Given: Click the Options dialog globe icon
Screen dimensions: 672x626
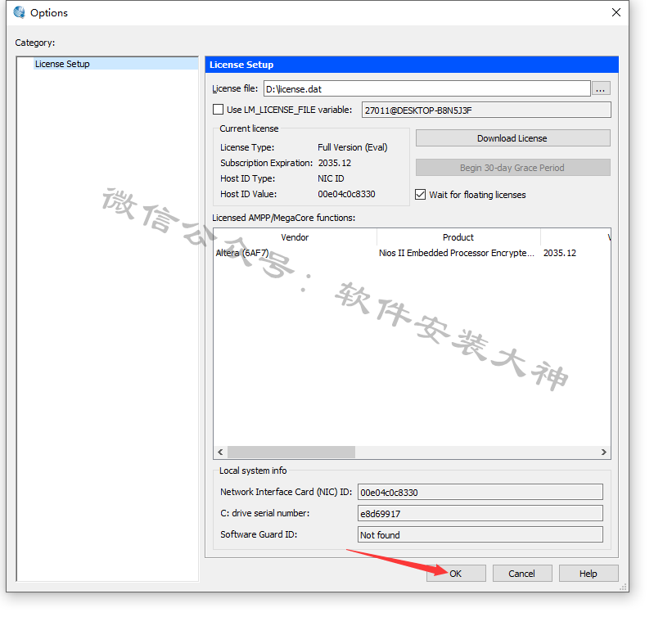Looking at the screenshot, I should [x=19, y=12].
